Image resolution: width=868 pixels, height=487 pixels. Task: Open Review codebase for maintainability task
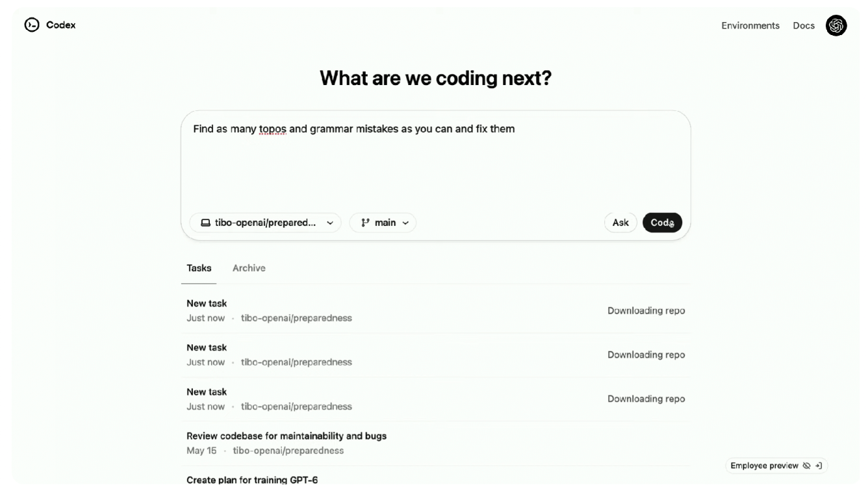pos(286,436)
